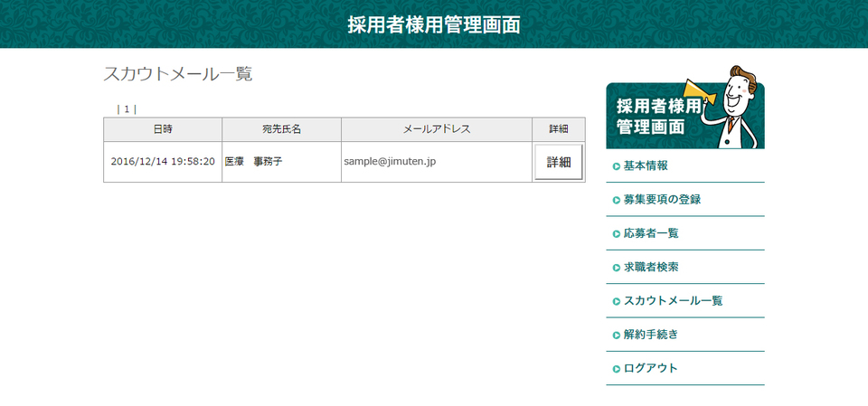The height and width of the screenshot is (406, 868).
Task: Click arrow bullet icon beside ログアウト
Action: [616, 369]
